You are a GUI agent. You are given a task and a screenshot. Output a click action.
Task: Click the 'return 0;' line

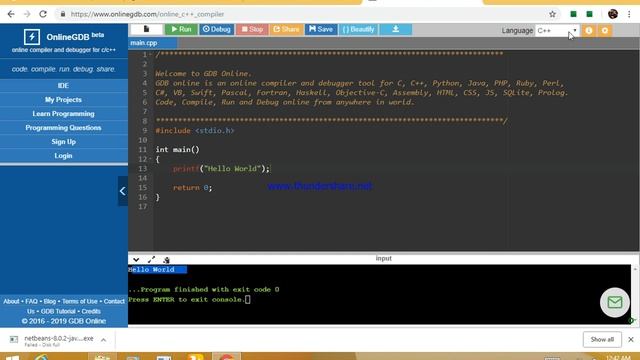click(x=192, y=187)
